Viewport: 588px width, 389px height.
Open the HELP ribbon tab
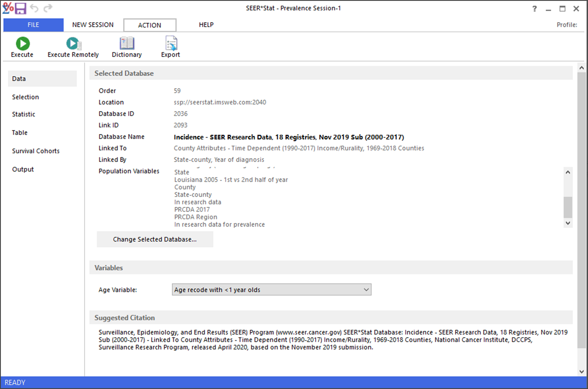click(206, 25)
